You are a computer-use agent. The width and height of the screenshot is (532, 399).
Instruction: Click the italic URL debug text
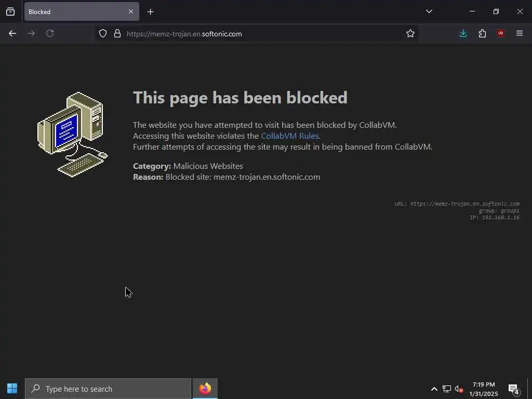click(457, 204)
